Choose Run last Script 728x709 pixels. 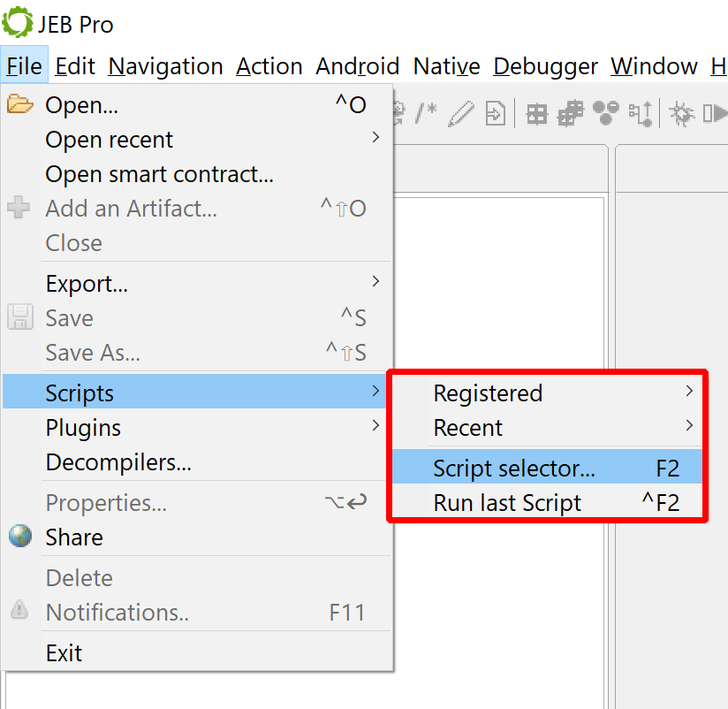tap(547, 502)
